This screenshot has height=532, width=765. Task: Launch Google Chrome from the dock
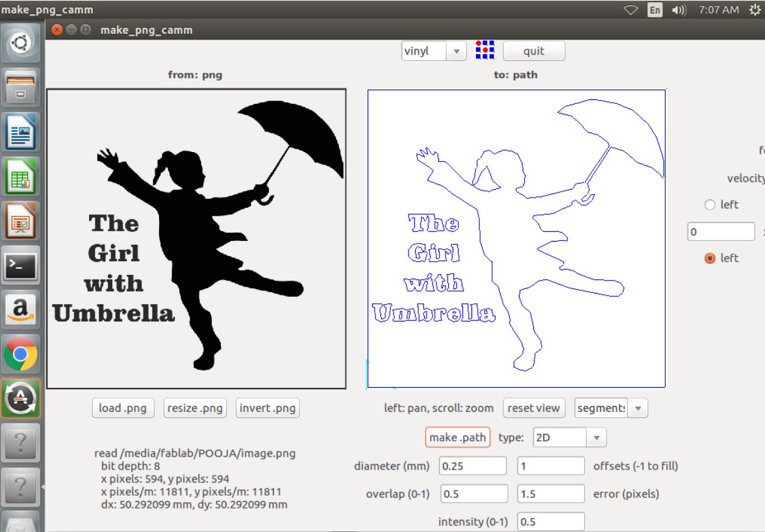(21, 354)
